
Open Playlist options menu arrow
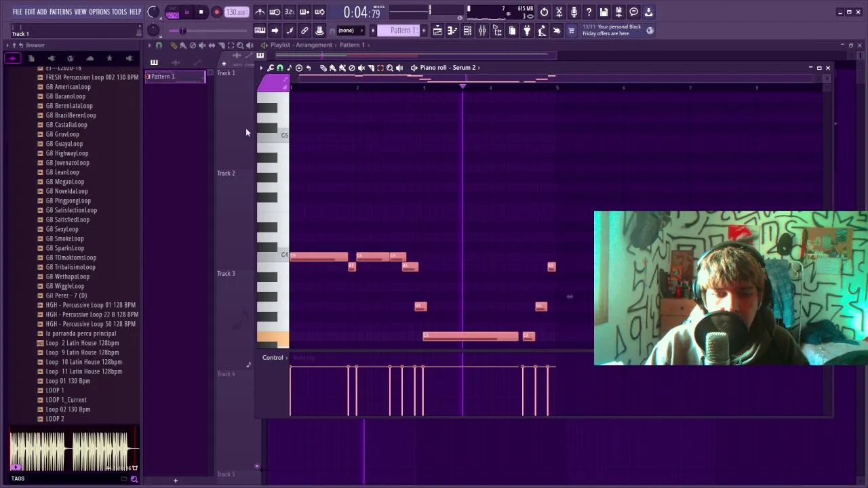[149, 45]
